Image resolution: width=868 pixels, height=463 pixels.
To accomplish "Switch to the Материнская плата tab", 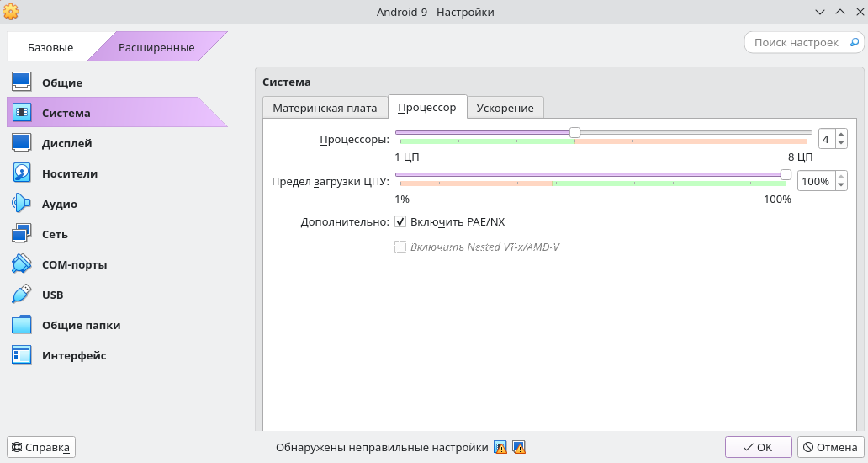I will 325,109.
